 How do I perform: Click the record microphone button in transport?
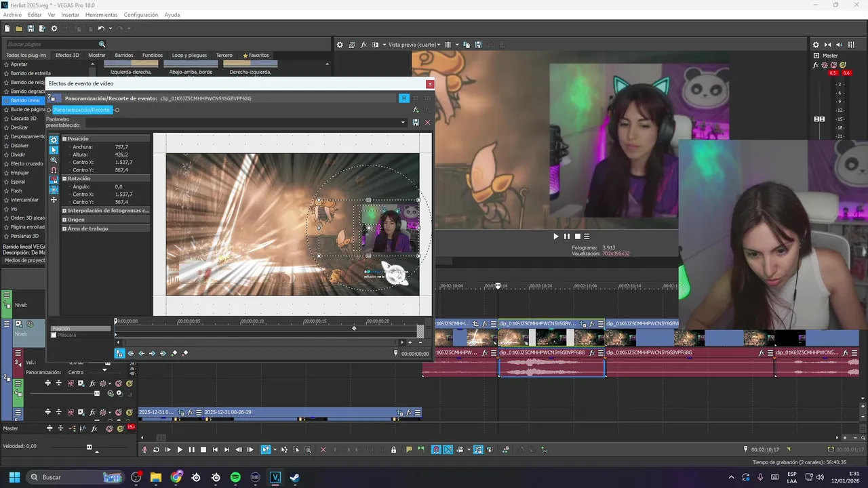[x=144, y=449]
